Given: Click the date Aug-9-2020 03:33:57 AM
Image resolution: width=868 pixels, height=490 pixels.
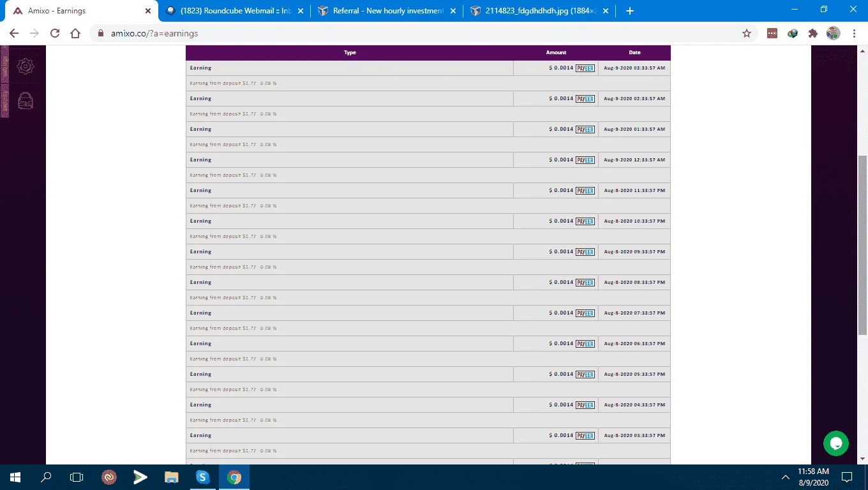Looking at the screenshot, I should tap(634, 68).
